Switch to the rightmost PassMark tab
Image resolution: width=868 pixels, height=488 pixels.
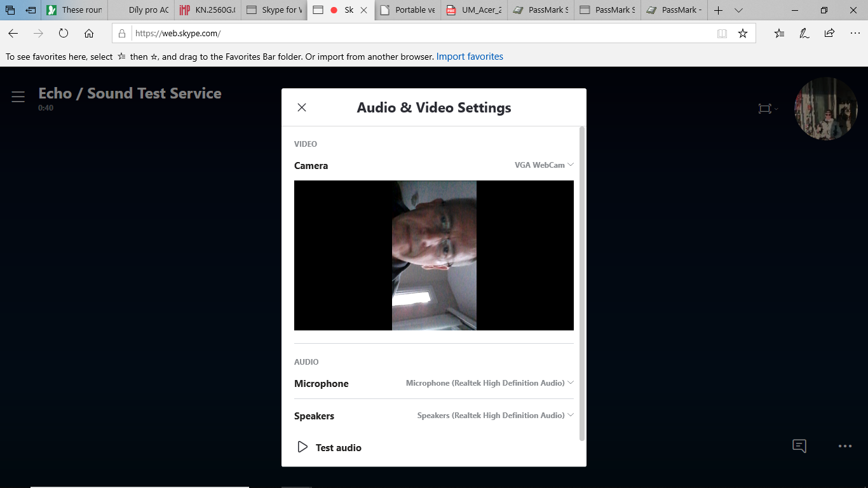pyautogui.click(x=675, y=10)
